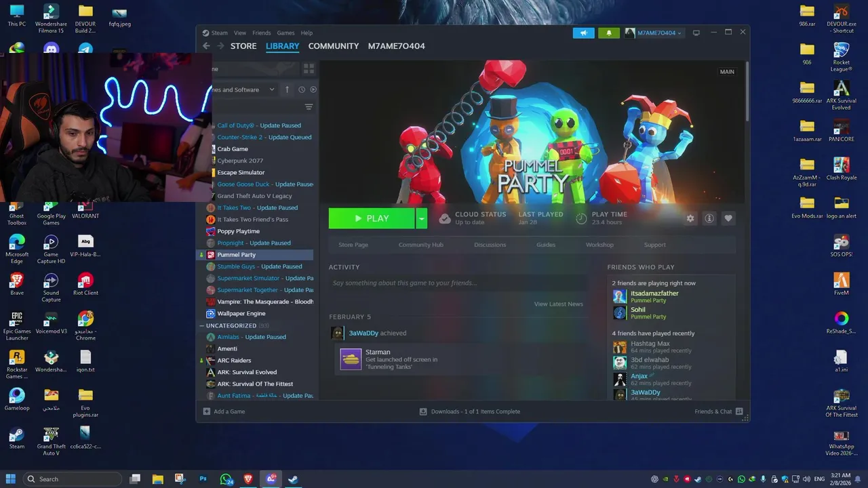
Task: Click the game page vertical scrollbar
Action: click(x=747, y=91)
